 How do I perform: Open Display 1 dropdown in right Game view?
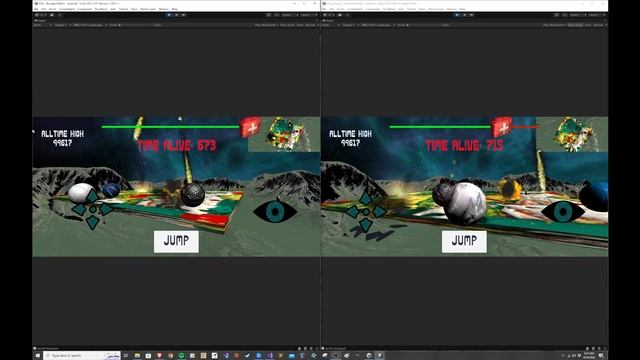click(x=351, y=25)
